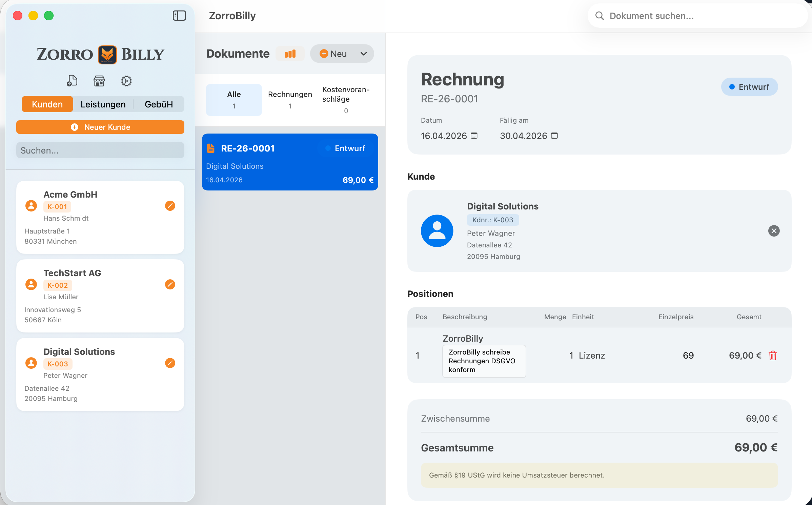This screenshot has height=505, width=812.
Task: Click the due date 30.04.2026
Action: (524, 136)
